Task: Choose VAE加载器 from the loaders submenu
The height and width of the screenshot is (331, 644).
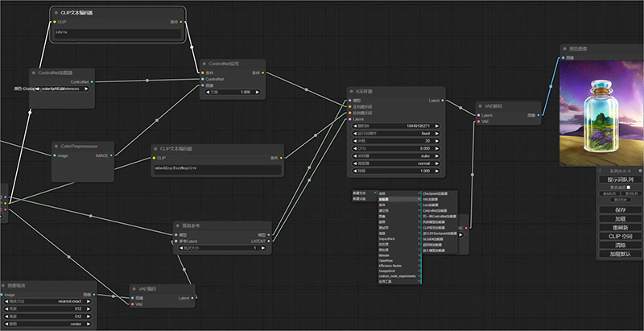Action: pyautogui.click(x=440, y=199)
